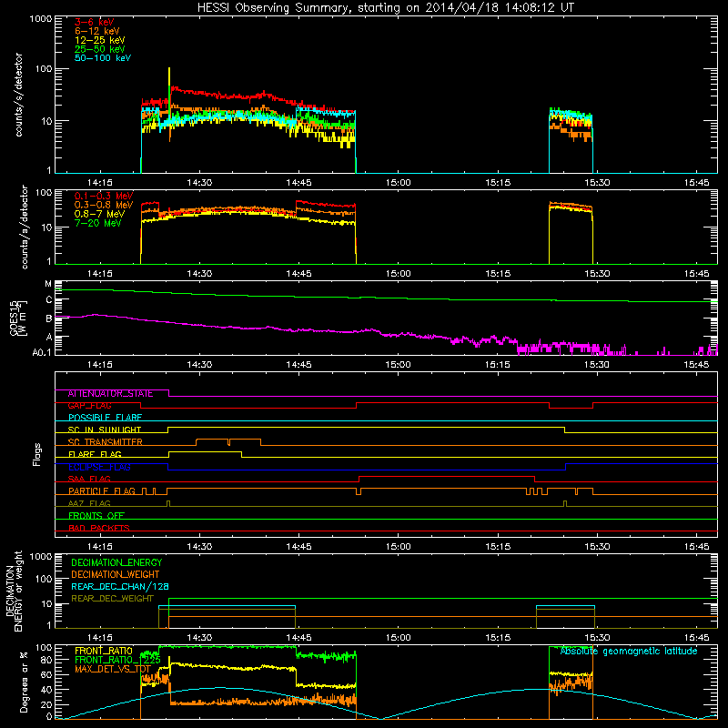Click the 15:30 tick under the GOES15 panel

(597, 365)
